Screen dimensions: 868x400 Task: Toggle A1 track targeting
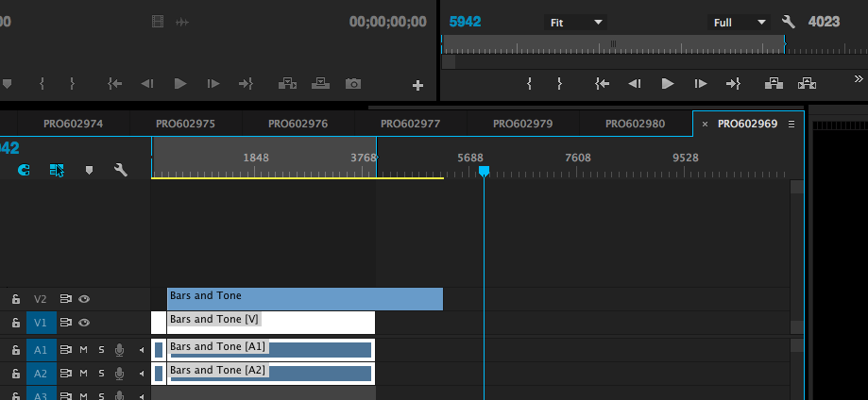tap(41, 350)
